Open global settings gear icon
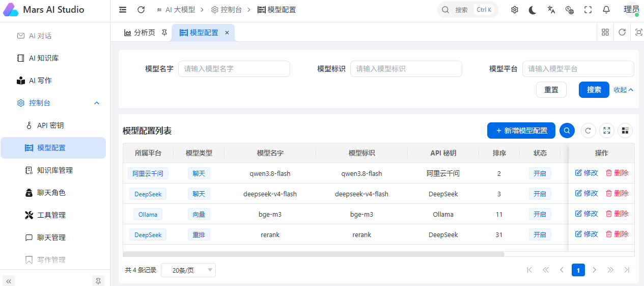Screen dimensions: 644x286 515,10
